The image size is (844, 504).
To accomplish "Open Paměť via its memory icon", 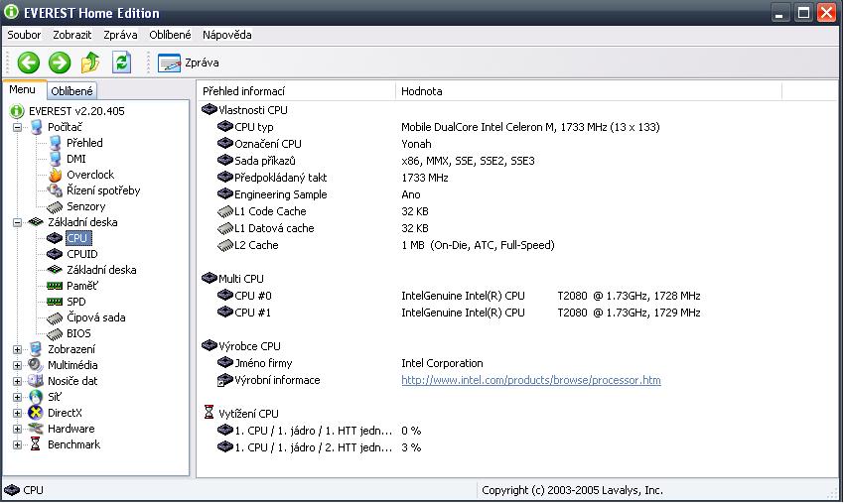I will pos(55,286).
